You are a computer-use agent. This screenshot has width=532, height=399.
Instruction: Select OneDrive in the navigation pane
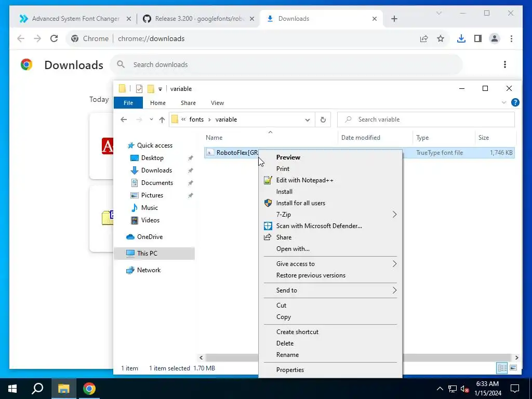(150, 237)
